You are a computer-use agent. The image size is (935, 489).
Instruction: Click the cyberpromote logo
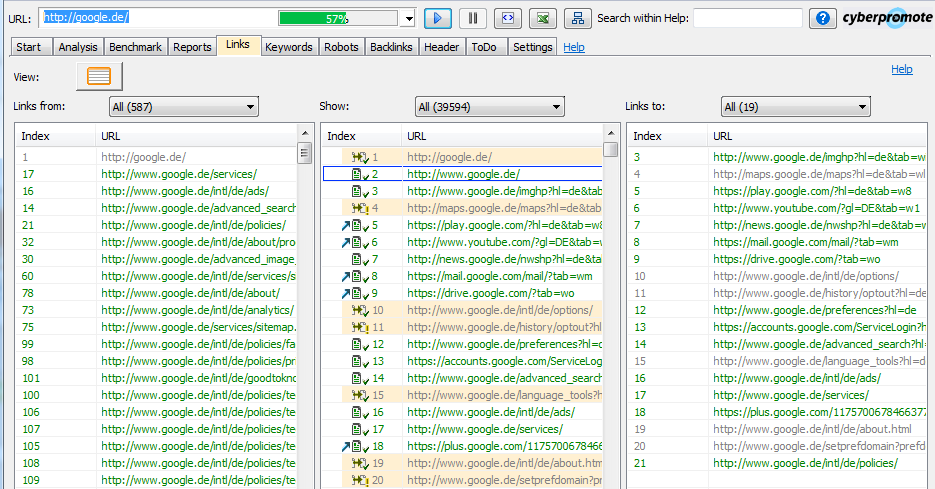click(887, 18)
